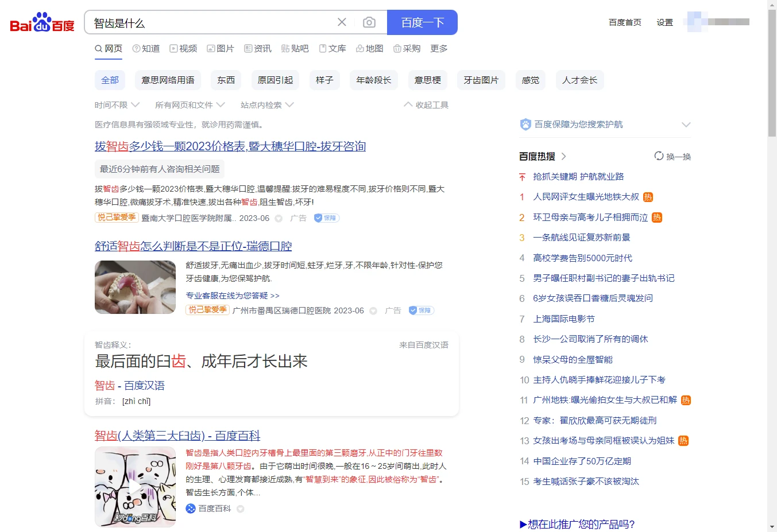
Task: Switch to the 资讯 tab
Action: pos(258,49)
